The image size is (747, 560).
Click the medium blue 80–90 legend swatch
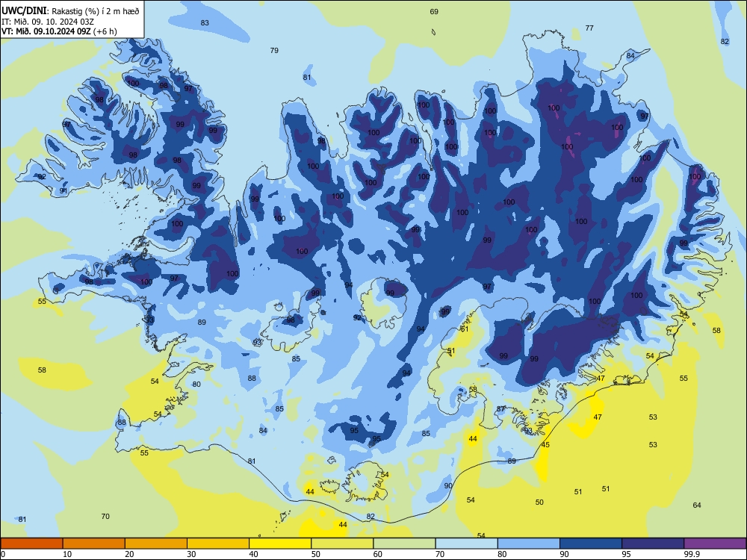[x=529, y=544]
